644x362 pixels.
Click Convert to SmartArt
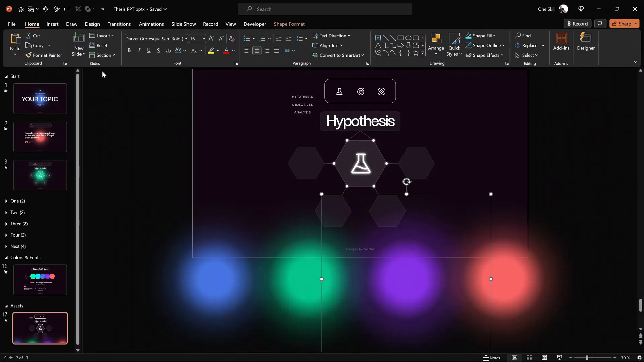click(338, 55)
